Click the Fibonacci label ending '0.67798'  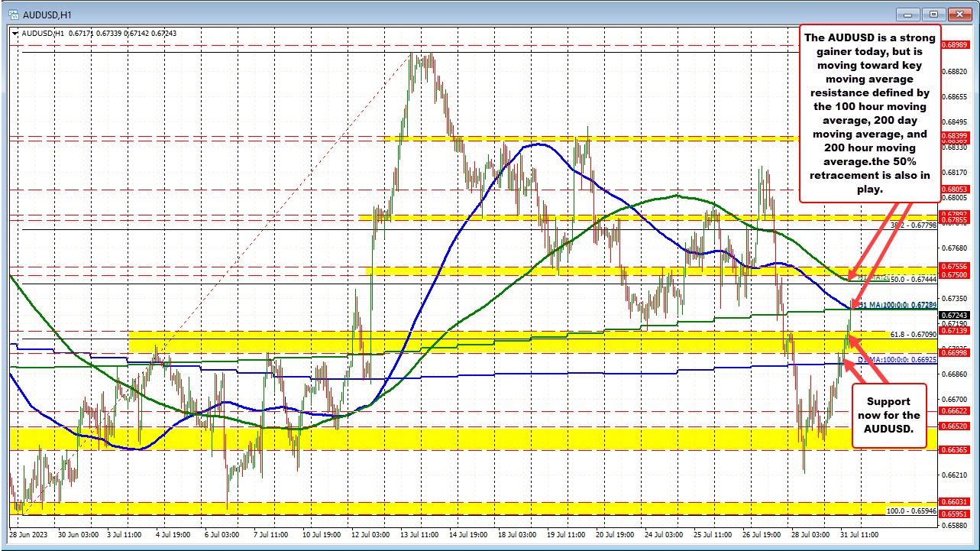(914, 225)
